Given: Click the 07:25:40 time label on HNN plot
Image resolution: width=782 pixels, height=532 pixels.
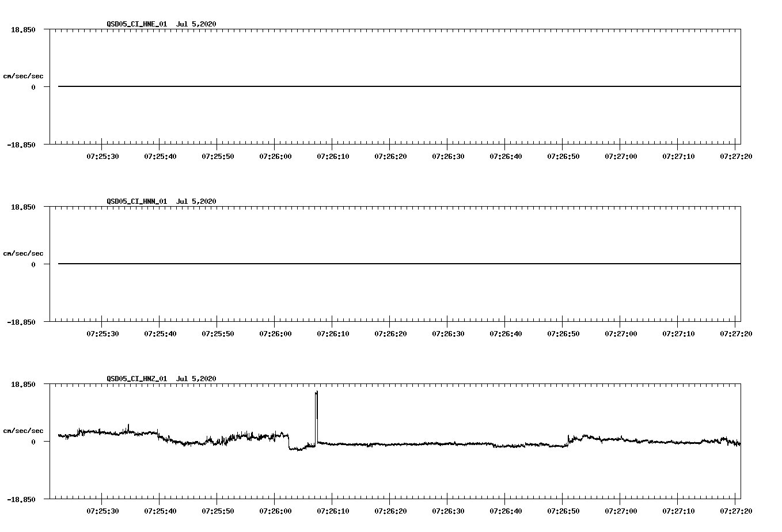Looking at the screenshot, I should 160,333.
